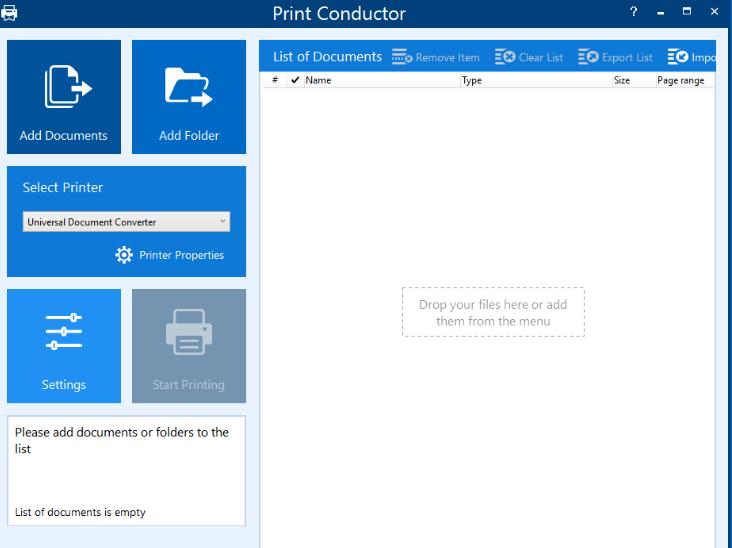Click the 'Drop your files here' box
This screenshot has width=732, height=548.
tap(493, 312)
